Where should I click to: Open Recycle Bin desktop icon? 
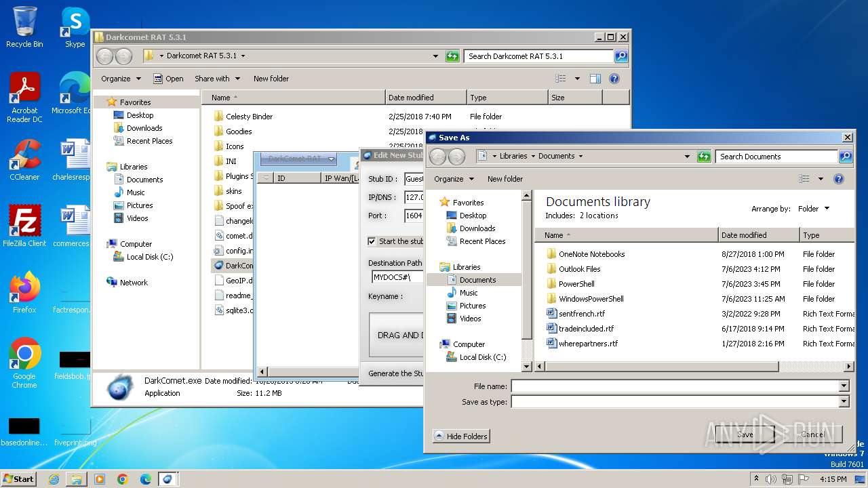click(24, 27)
